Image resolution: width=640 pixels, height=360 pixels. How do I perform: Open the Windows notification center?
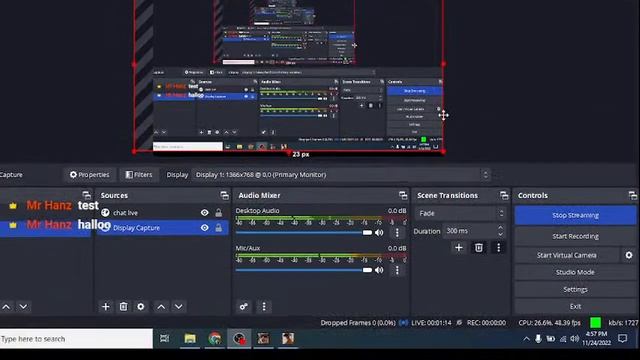click(622, 338)
